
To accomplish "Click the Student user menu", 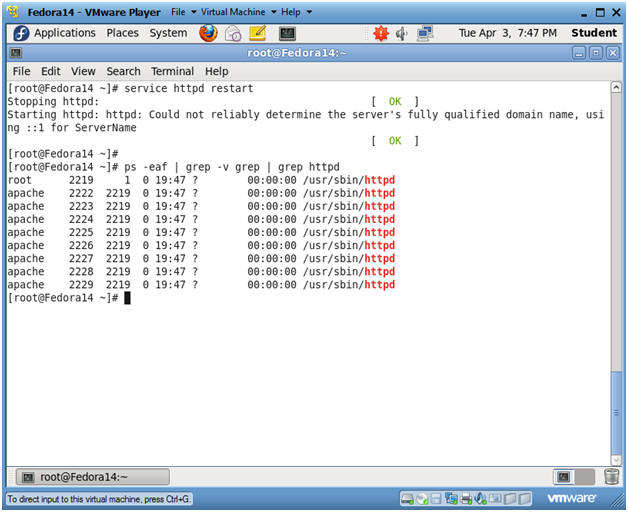I will point(594,33).
